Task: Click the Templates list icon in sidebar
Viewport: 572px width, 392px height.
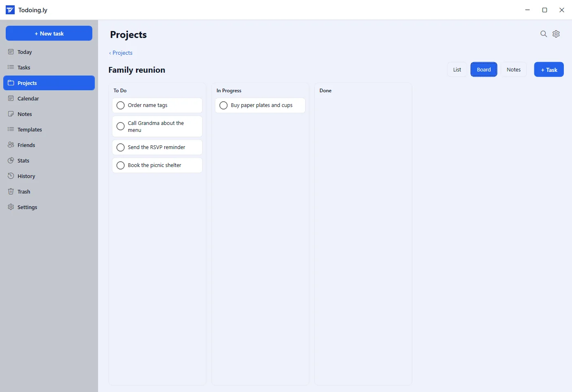Action: [x=11, y=129]
